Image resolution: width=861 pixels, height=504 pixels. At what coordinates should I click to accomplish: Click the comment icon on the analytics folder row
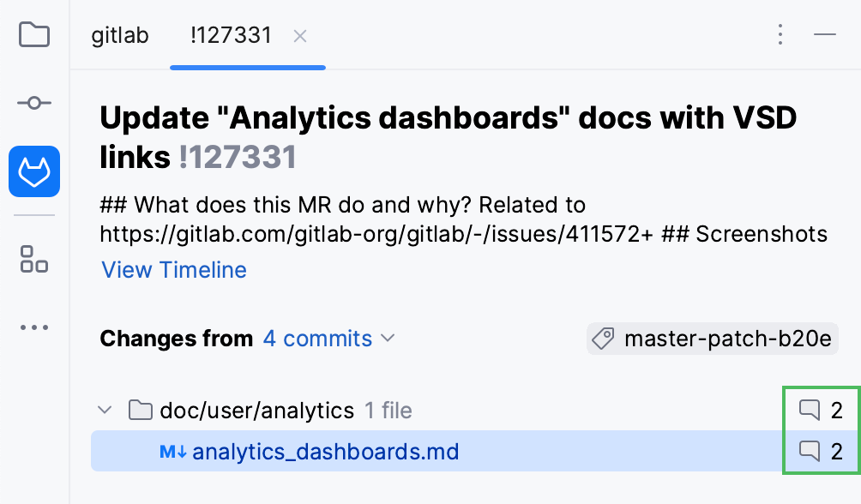point(810,410)
